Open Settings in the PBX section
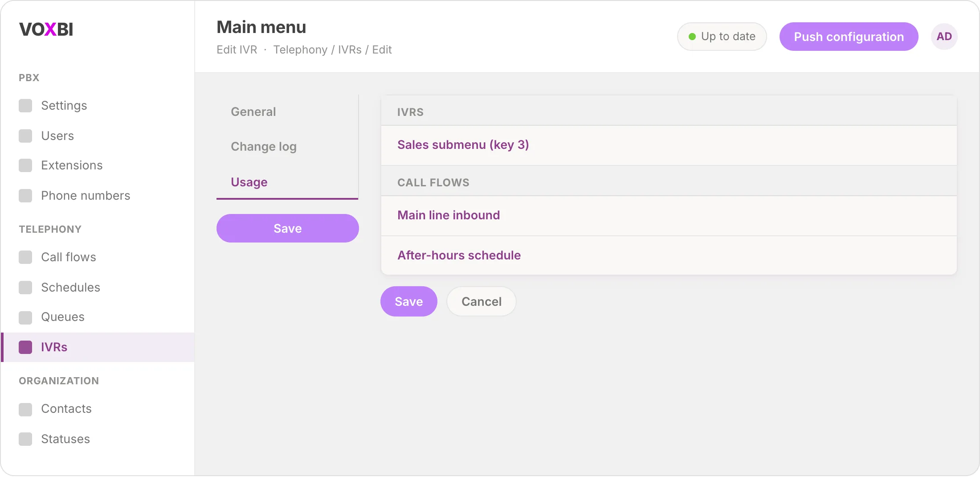This screenshot has height=477, width=980. point(98,106)
